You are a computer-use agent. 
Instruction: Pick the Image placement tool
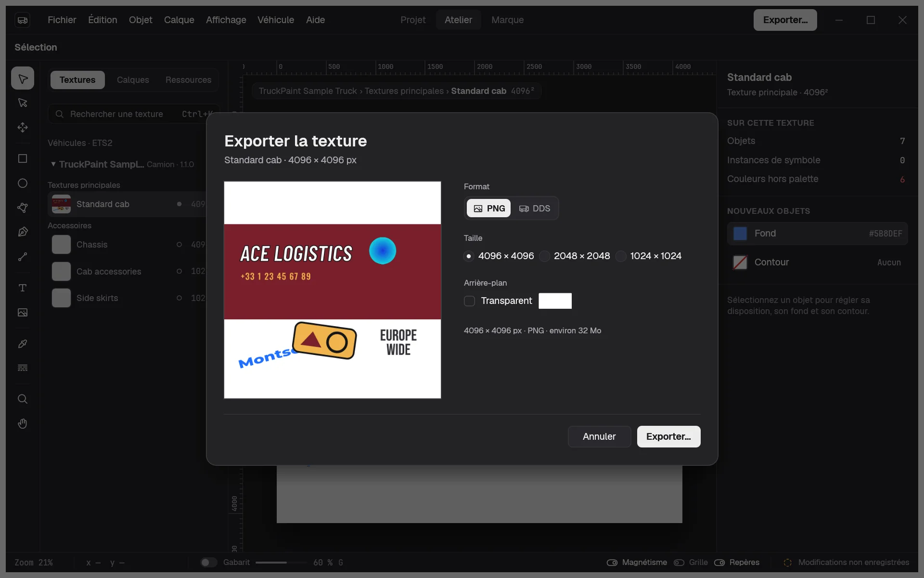pos(23,312)
